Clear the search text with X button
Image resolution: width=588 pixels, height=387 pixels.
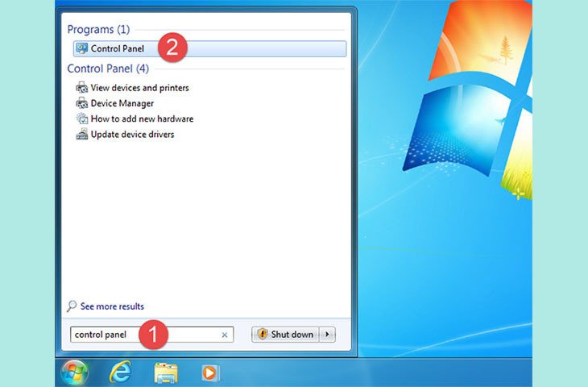pyautogui.click(x=225, y=335)
